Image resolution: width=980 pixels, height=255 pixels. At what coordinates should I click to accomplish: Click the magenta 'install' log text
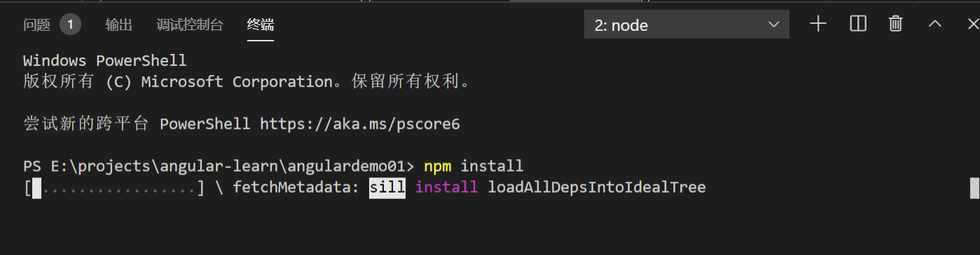tap(447, 188)
